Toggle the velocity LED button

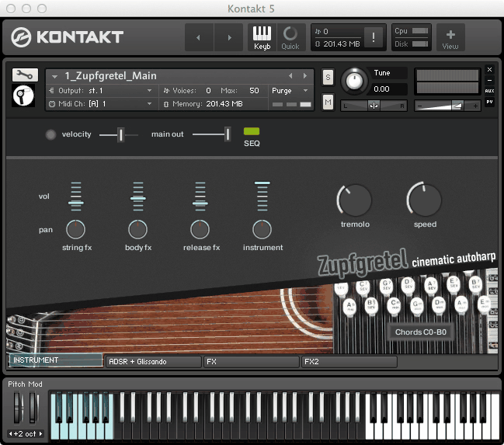coord(50,134)
